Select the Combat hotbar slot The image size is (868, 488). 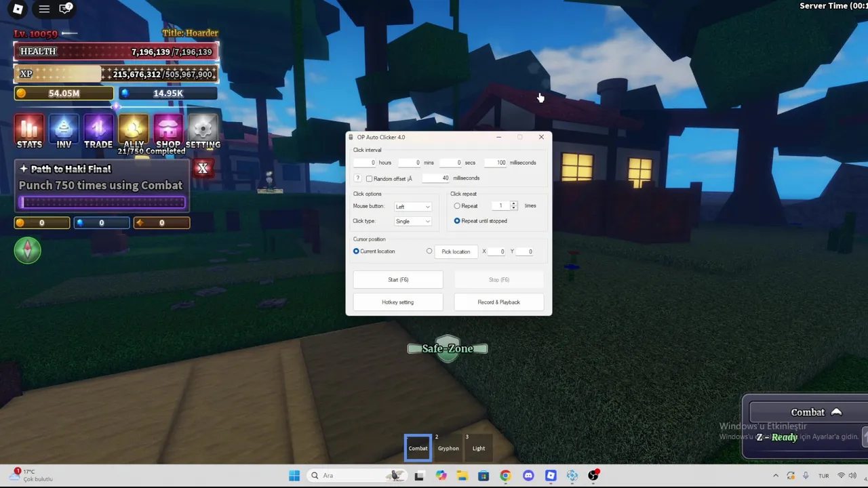[418, 448]
